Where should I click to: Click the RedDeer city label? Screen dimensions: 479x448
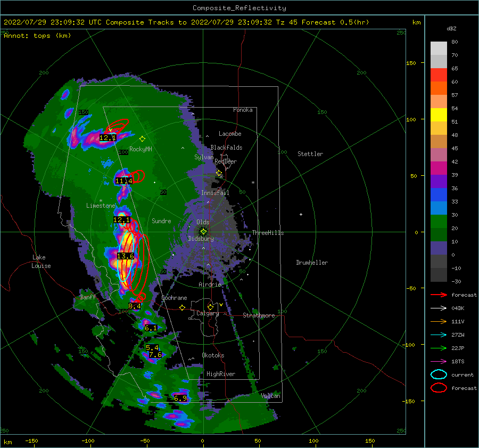click(226, 161)
